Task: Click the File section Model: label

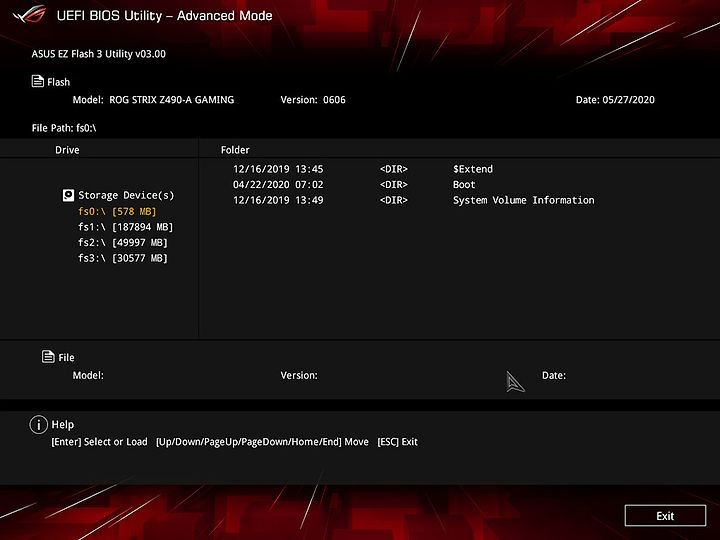Action: pos(88,375)
